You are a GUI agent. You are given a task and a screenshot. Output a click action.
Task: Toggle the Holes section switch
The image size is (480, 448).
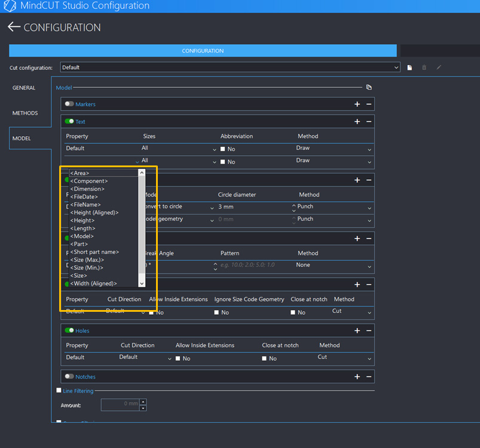[x=69, y=330]
